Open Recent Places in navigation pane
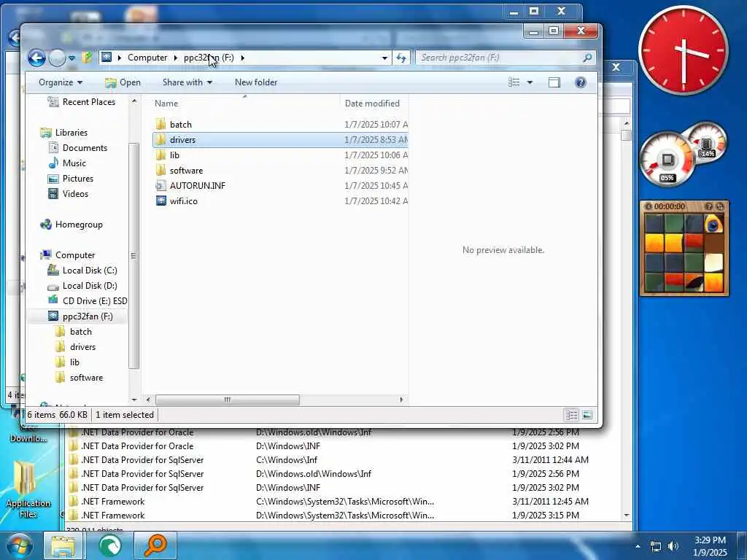This screenshot has width=747, height=560. coord(88,102)
